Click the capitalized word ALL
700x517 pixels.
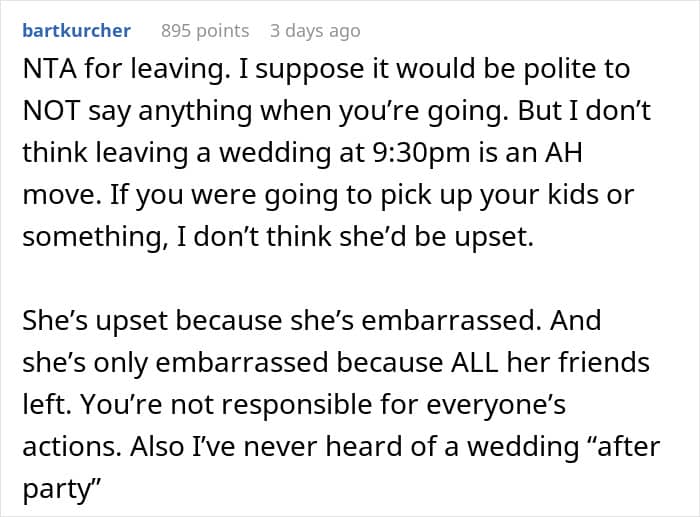[474, 362]
